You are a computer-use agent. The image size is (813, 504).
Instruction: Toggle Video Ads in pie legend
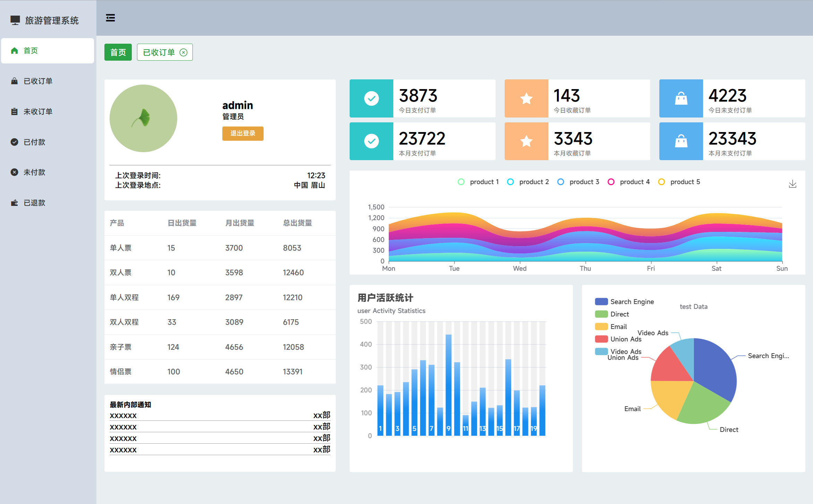pos(618,351)
